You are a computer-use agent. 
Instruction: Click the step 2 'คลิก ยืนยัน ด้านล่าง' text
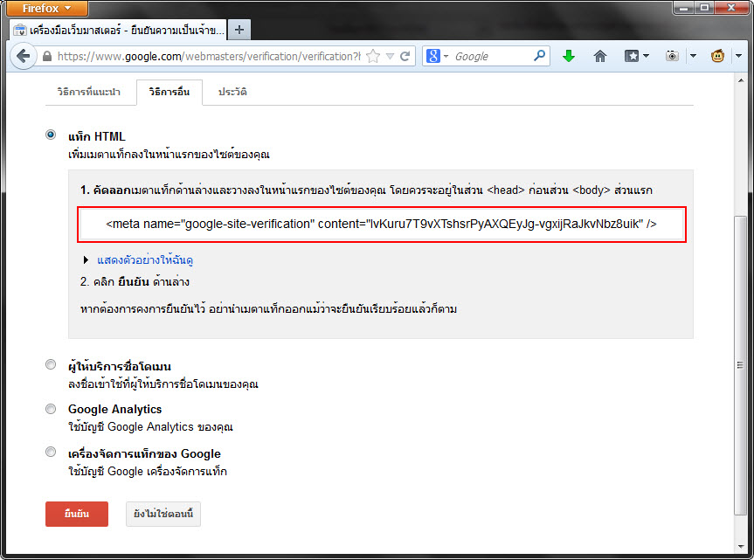pyautogui.click(x=135, y=281)
